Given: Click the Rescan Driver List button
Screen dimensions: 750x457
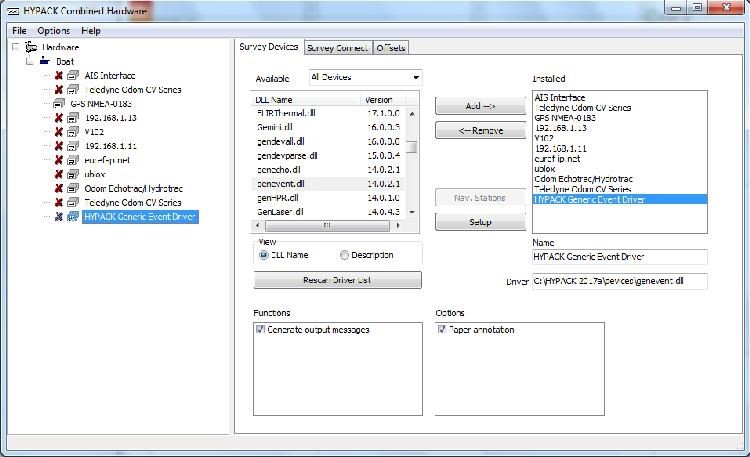Looking at the screenshot, I should pyautogui.click(x=337, y=280).
